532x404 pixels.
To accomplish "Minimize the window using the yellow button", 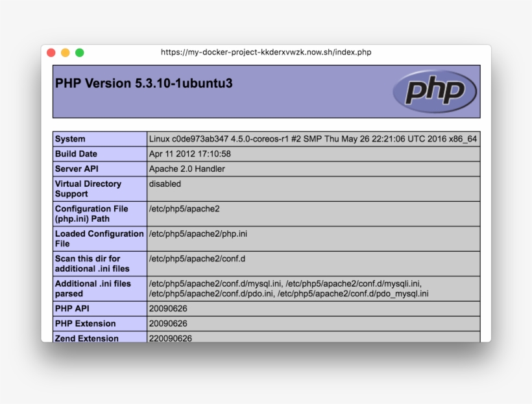I will tap(66, 53).
